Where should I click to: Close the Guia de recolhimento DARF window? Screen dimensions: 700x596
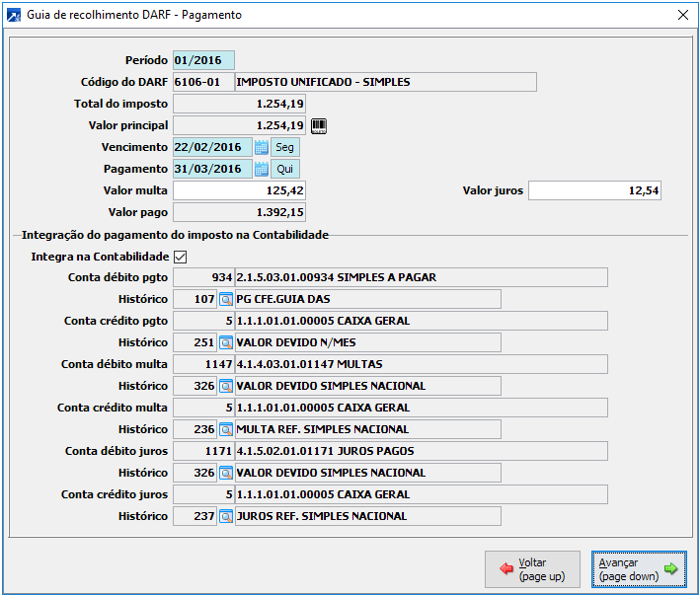point(682,15)
